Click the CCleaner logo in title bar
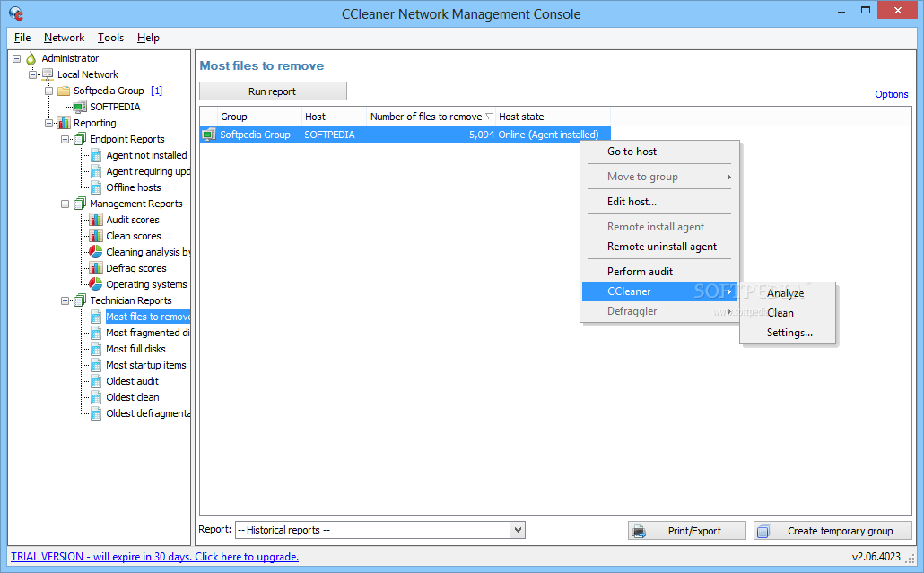The width and height of the screenshot is (924, 573). click(x=16, y=13)
